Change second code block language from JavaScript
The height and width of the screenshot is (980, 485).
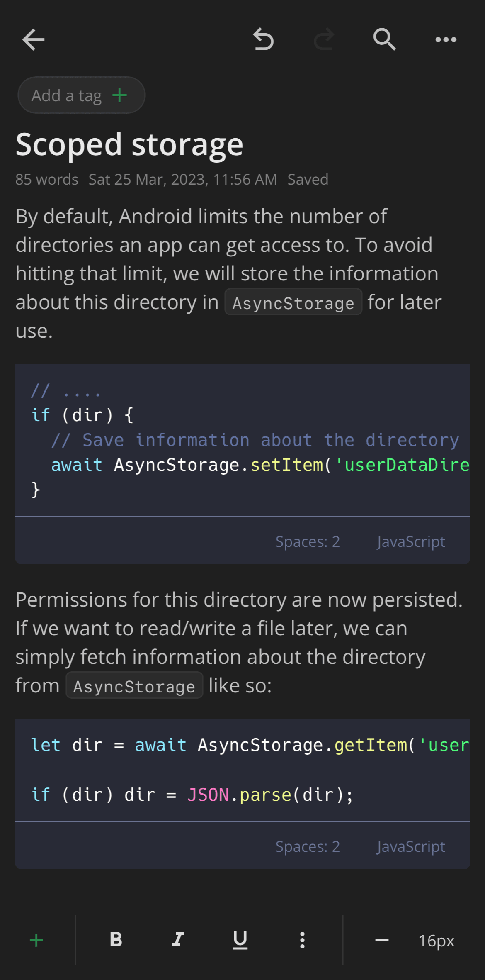click(x=411, y=846)
